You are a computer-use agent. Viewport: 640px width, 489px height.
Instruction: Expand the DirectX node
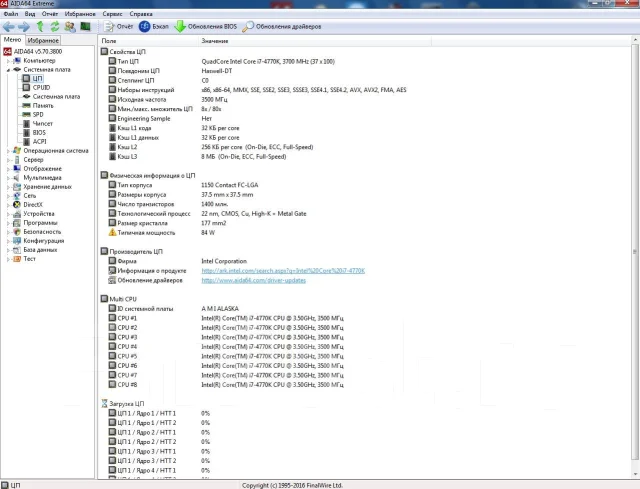(8, 205)
